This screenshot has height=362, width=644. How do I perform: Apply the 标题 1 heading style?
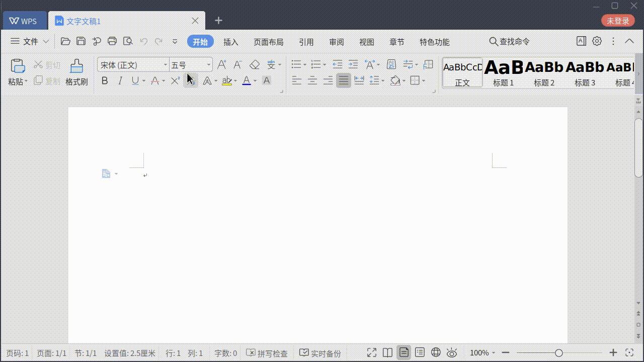[503, 72]
